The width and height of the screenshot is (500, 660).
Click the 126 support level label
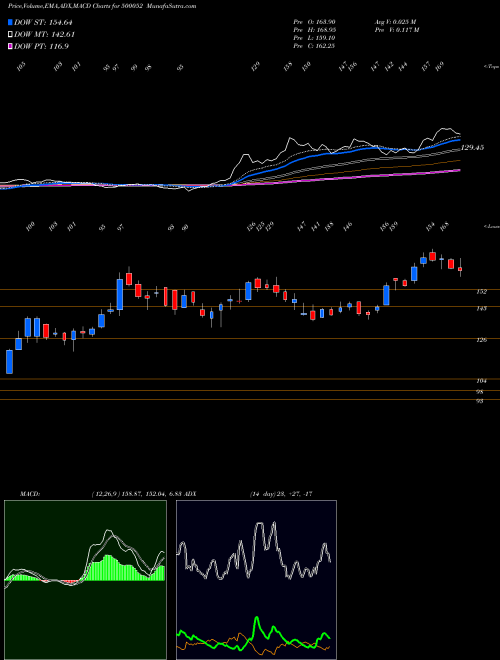(x=481, y=340)
